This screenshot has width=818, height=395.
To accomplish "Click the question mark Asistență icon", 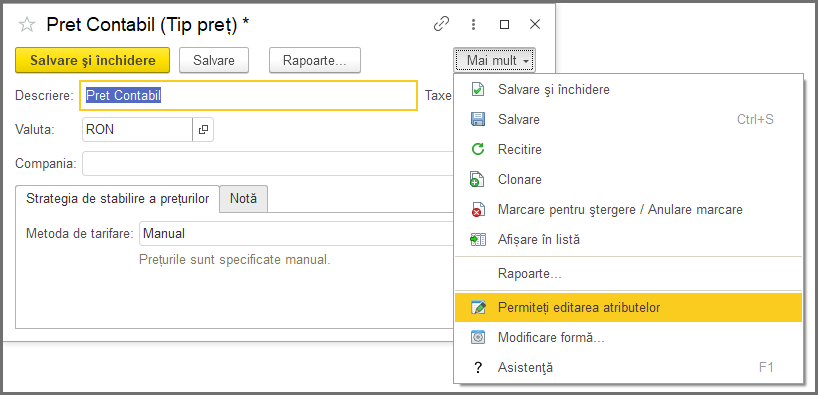I will click(x=478, y=368).
